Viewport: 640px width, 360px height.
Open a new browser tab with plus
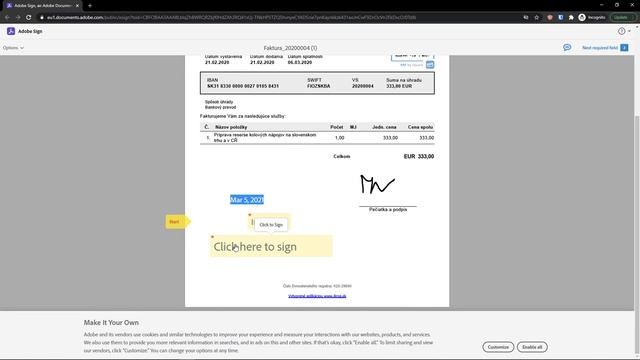[x=90, y=6]
